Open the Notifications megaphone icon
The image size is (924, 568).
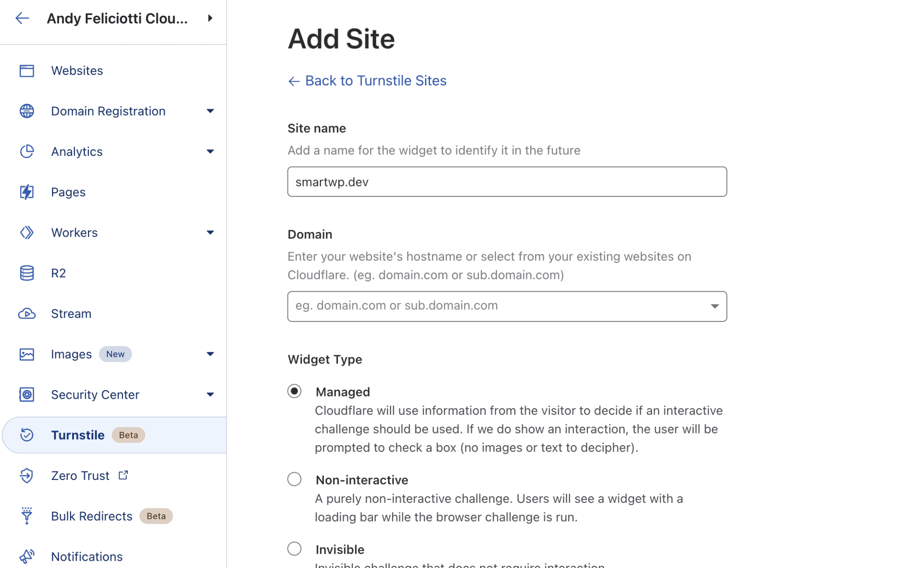click(27, 556)
